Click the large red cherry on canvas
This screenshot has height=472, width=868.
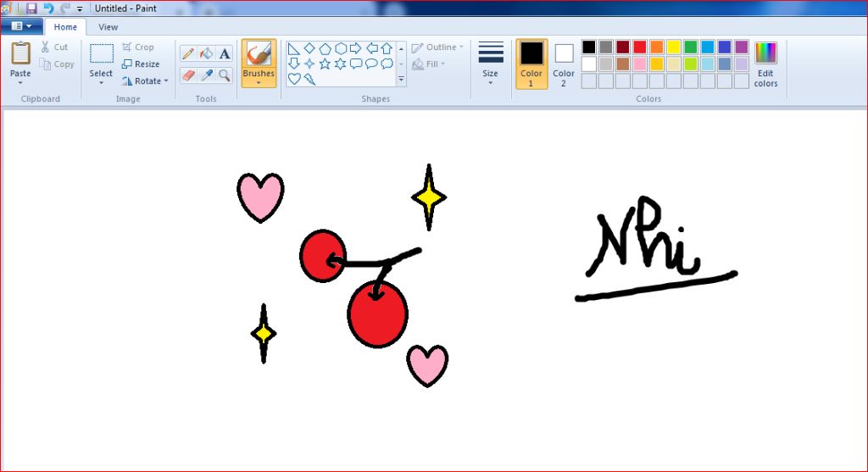(377, 314)
